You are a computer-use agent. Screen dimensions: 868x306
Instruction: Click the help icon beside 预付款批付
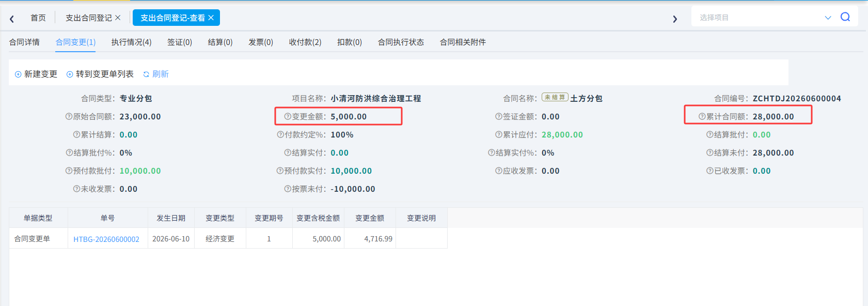[x=69, y=171]
